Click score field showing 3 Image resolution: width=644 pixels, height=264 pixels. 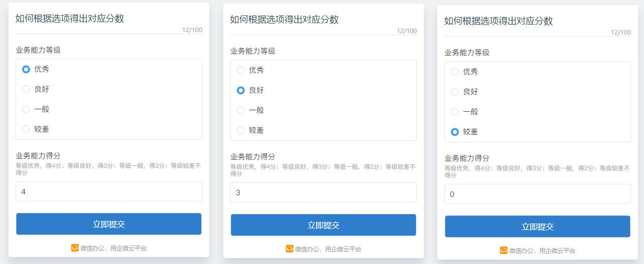click(324, 192)
